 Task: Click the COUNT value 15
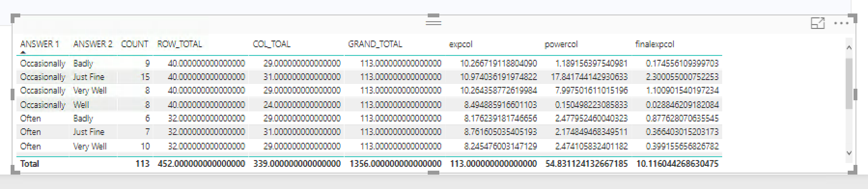tap(145, 77)
